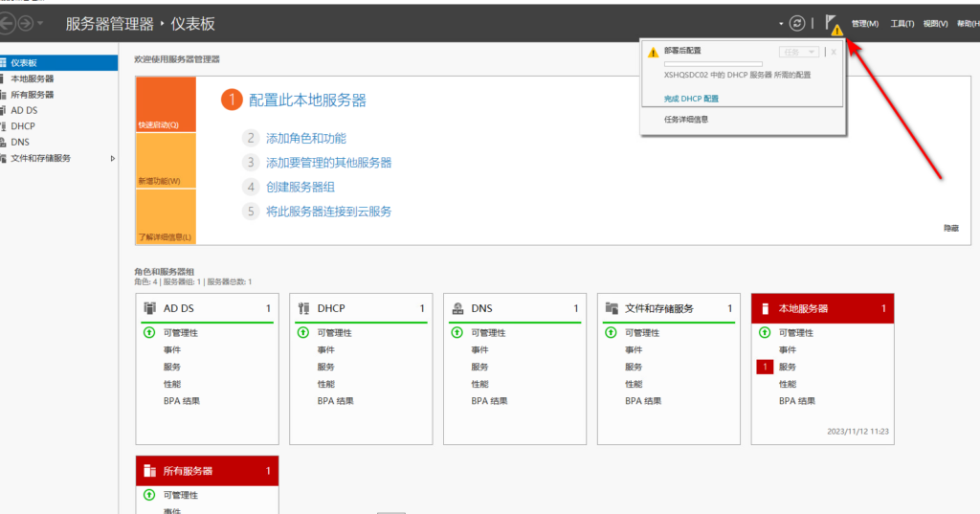980x514 pixels.
Task: Click 隐藏 to hide the welcome tile
Action: [x=951, y=228]
